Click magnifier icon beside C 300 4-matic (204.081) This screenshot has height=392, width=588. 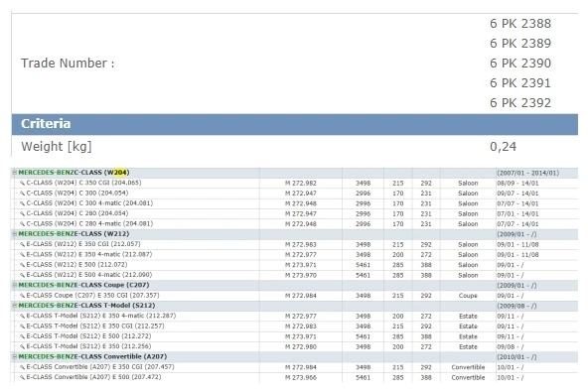click(x=22, y=203)
